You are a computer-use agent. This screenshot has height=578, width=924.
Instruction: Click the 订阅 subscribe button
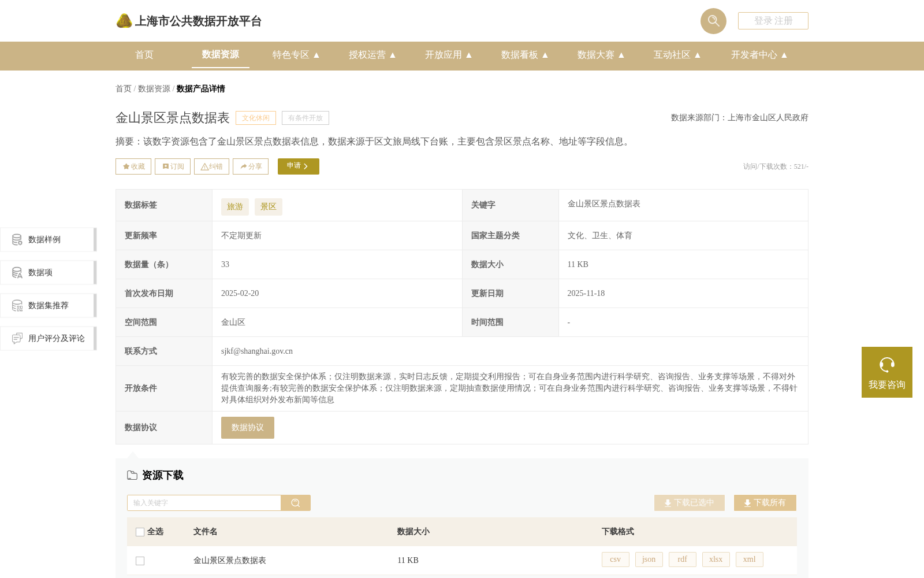[x=173, y=166]
